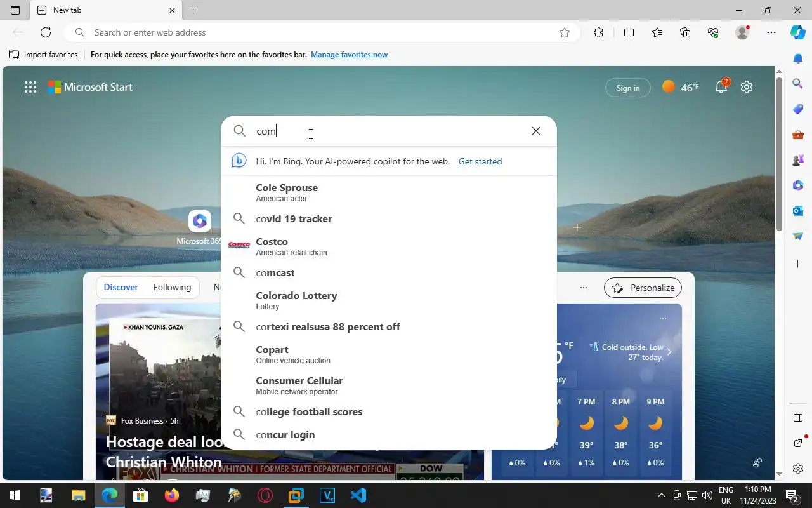Open page settings gear on Microsoft Start
The image size is (812, 508).
747,88
